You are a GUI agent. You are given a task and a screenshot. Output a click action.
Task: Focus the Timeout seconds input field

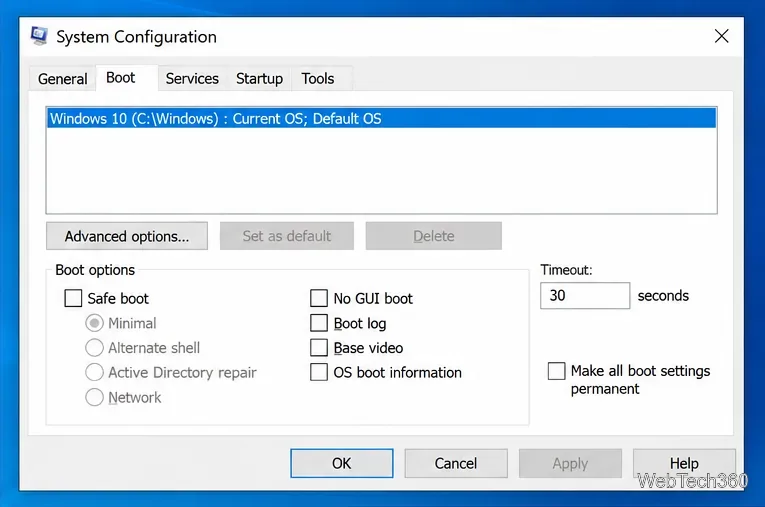585,296
